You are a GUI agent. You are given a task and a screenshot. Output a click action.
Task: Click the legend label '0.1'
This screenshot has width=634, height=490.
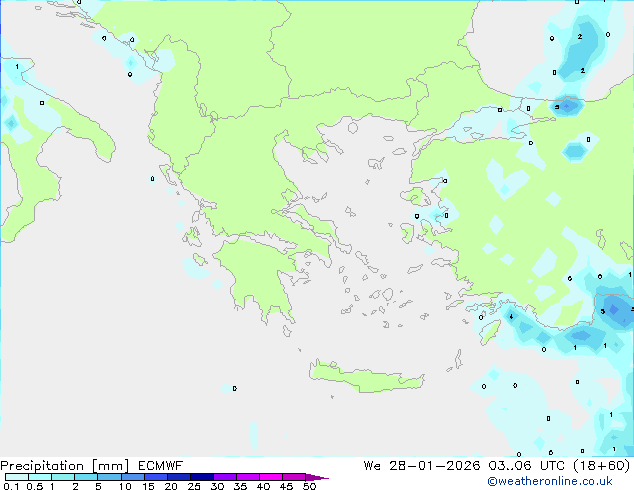tap(11, 486)
